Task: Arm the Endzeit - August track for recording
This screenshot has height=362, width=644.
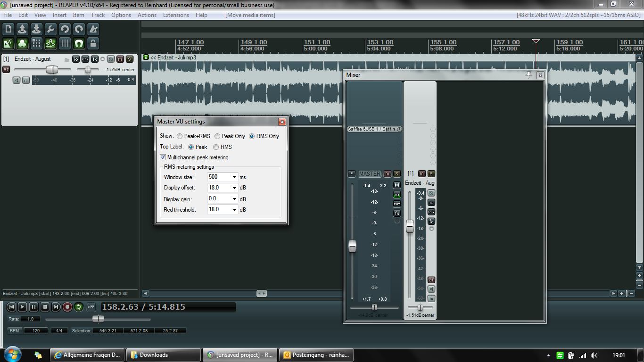Action: (x=6, y=69)
